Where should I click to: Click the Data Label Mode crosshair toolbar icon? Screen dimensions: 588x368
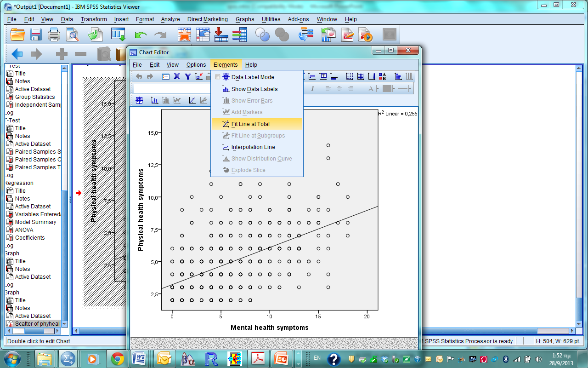pos(139,100)
